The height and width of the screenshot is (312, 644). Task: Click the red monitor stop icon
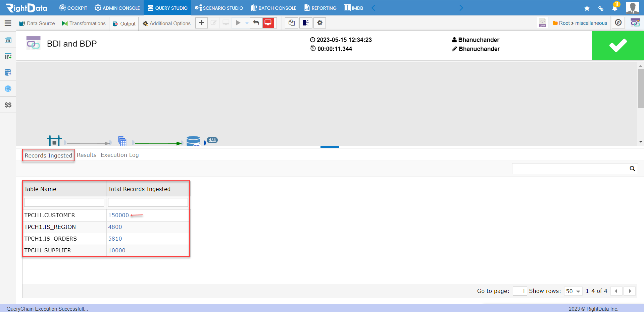point(268,23)
